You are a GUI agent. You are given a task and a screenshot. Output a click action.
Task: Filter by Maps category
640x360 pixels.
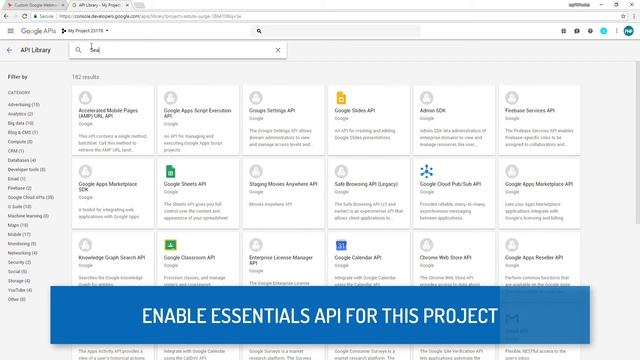pyautogui.click(x=18, y=225)
